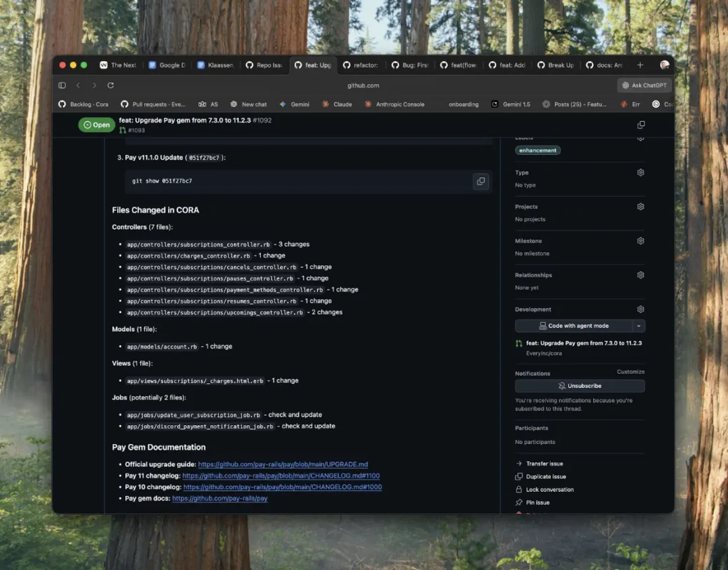The width and height of the screenshot is (728, 570).
Task: Open the Type settings gear
Action: coord(640,172)
